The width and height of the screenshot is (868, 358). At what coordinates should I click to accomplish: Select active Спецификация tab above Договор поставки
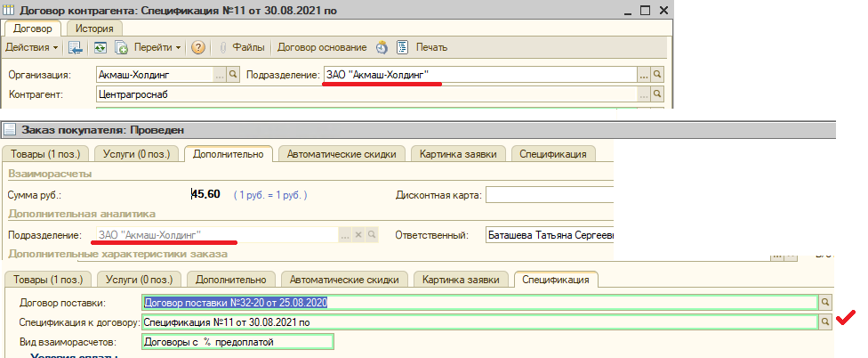pyautogui.click(x=556, y=280)
